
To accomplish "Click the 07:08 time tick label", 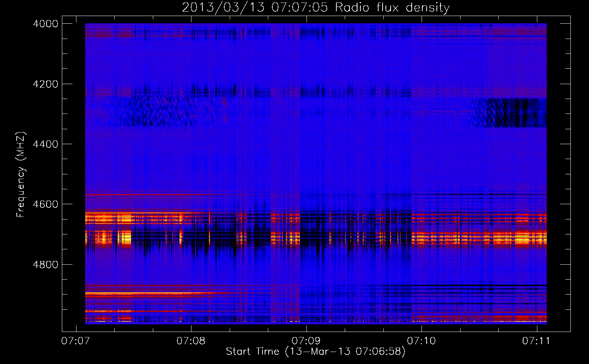I will click(x=191, y=341).
